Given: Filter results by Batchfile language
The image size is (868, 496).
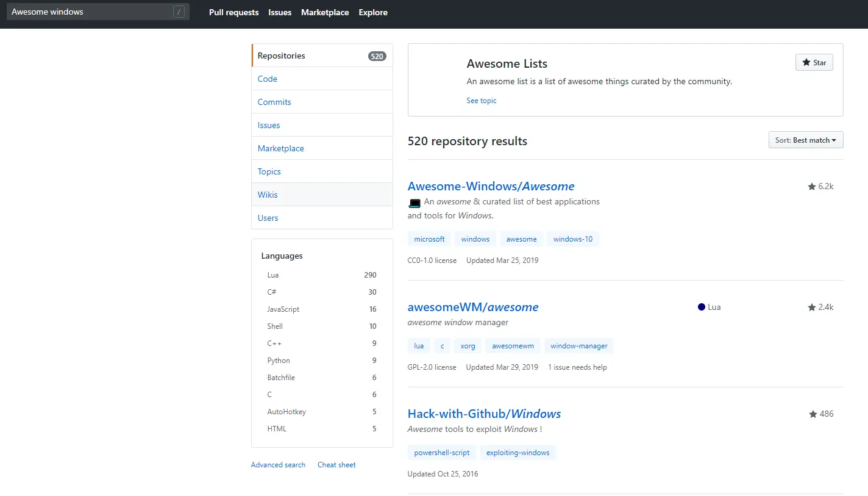Looking at the screenshot, I should (322, 378).
